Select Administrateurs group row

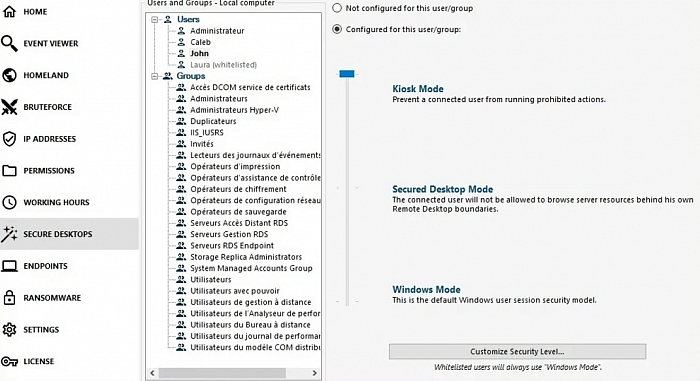click(x=219, y=99)
